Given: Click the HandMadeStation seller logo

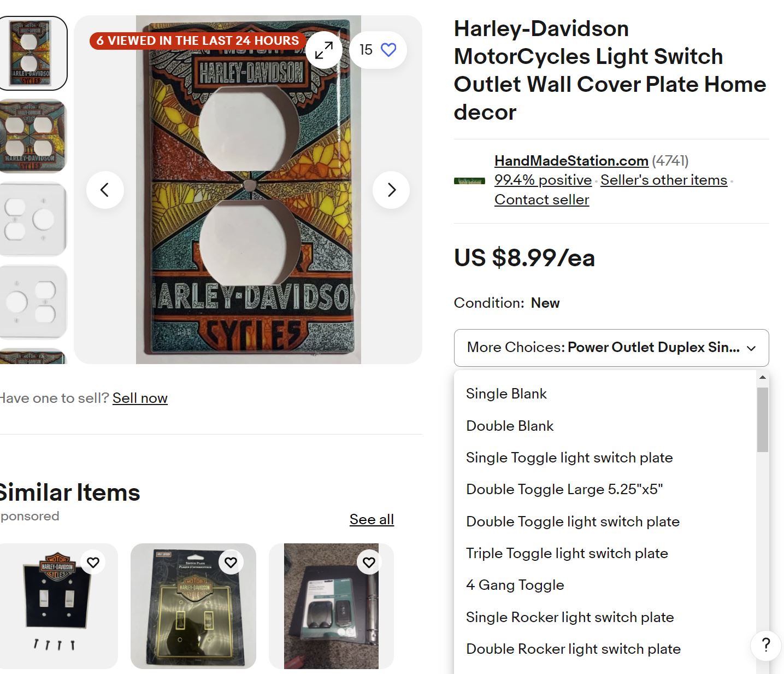Looking at the screenshot, I should 469,181.
